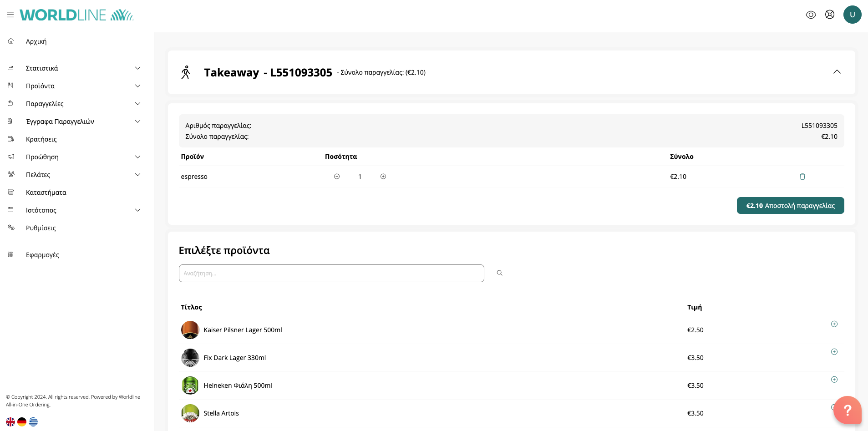Switch language to German flag
This screenshot has height=431, width=868.
point(22,422)
